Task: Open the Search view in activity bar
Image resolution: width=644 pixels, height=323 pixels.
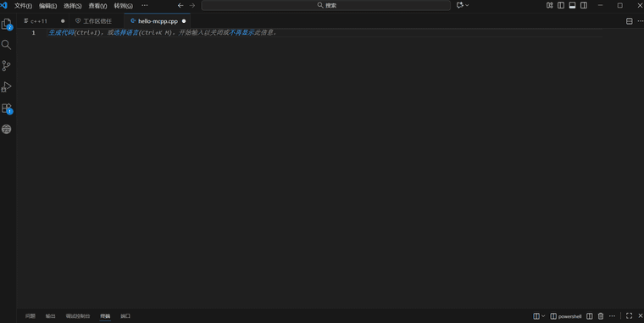Action: pyautogui.click(x=6, y=45)
